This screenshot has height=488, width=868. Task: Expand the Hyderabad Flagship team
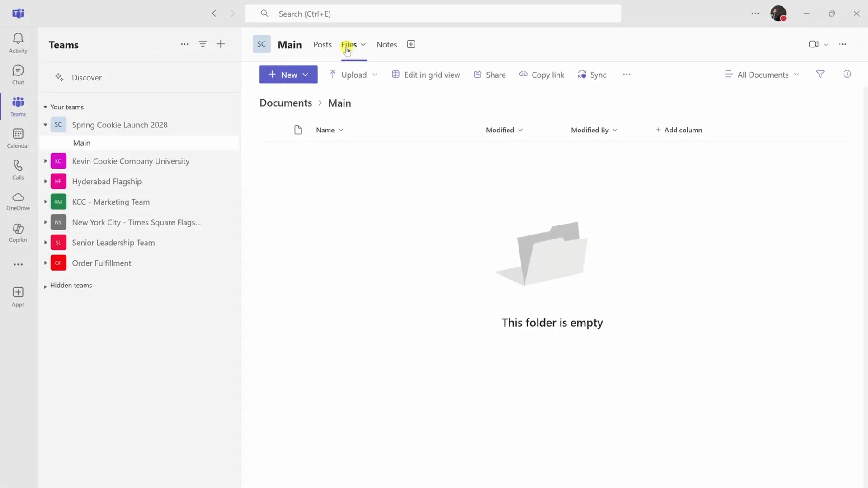pyautogui.click(x=45, y=182)
